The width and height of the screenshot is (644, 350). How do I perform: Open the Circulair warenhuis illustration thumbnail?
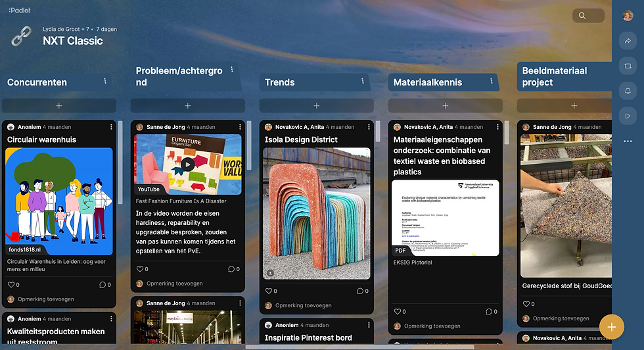(x=59, y=201)
